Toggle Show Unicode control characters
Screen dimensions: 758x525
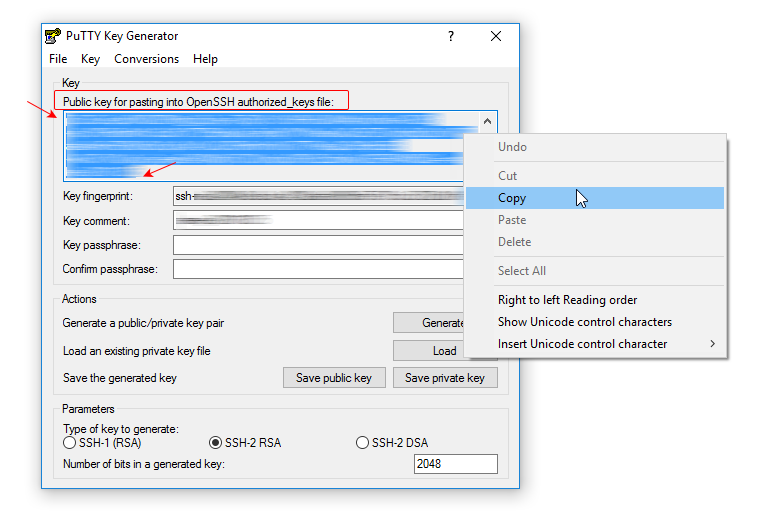584,322
